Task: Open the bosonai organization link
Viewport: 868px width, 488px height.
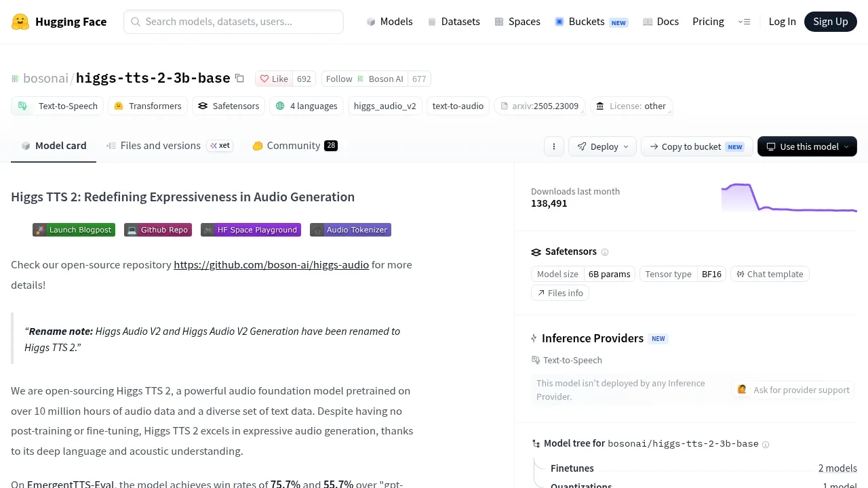Action: pos(45,78)
